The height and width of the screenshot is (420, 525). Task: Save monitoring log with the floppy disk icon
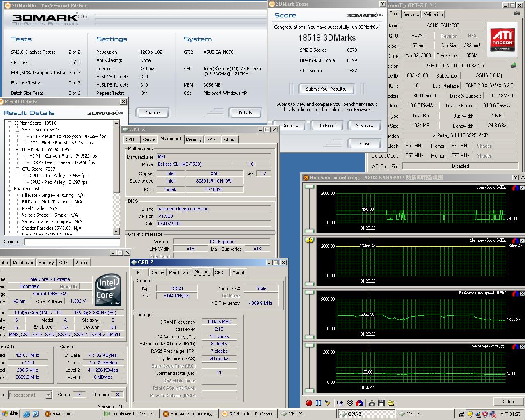381,403
